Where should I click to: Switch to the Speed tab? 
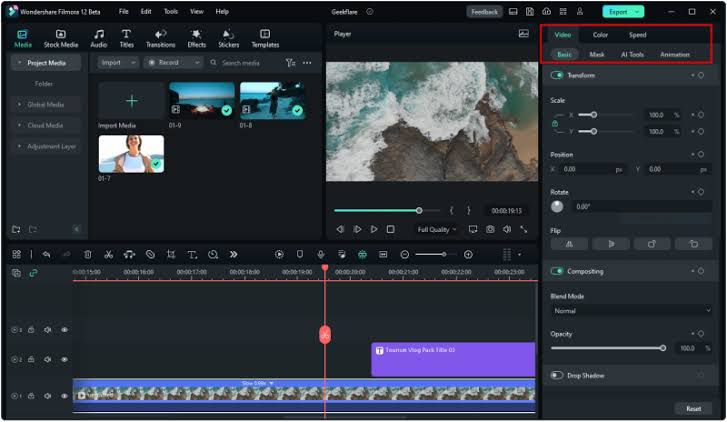pyautogui.click(x=638, y=35)
